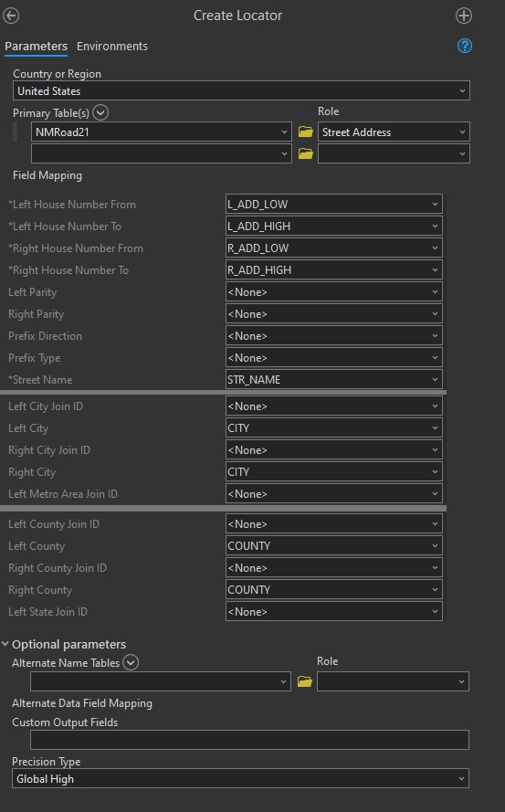Switch to the Environments tab
This screenshot has width=505, height=812.
112,46
